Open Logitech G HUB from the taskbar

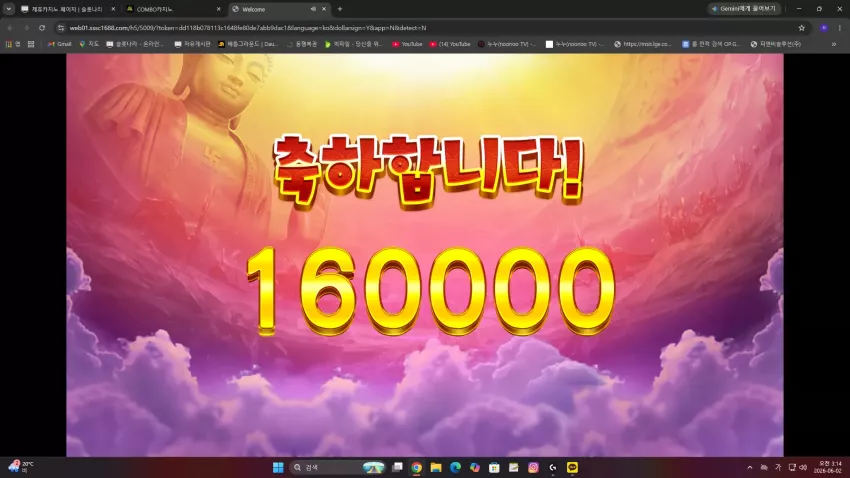552,467
